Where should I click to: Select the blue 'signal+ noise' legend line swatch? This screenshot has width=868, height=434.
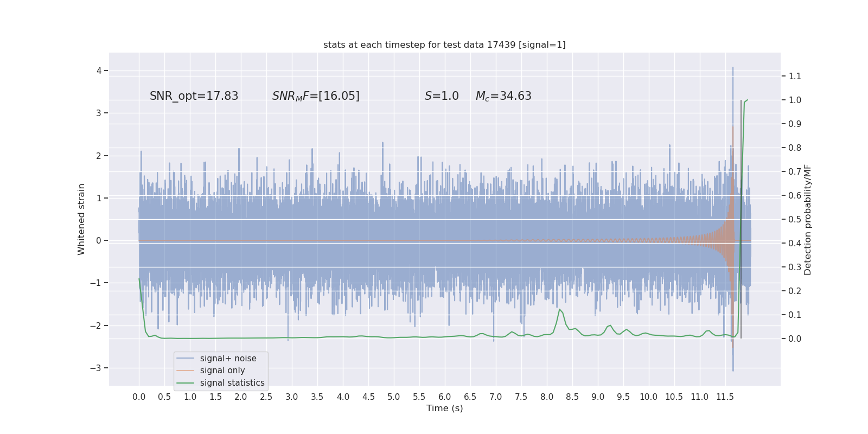185,359
